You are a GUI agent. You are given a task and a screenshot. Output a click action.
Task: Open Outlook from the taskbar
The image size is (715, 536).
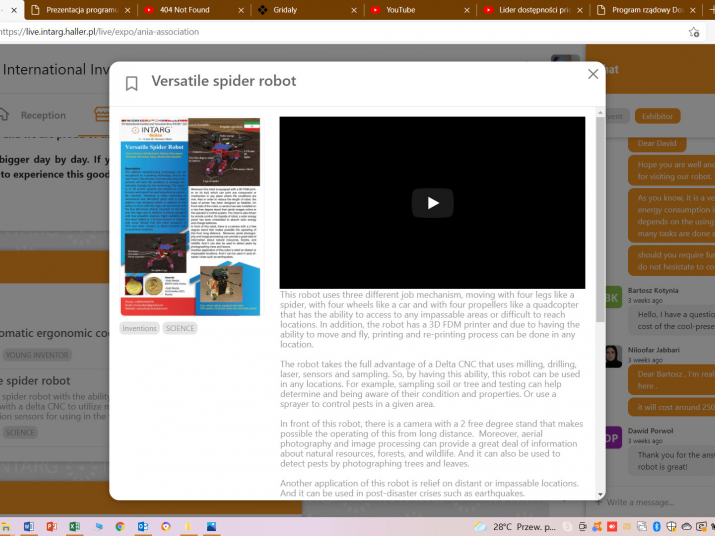pos(143,526)
